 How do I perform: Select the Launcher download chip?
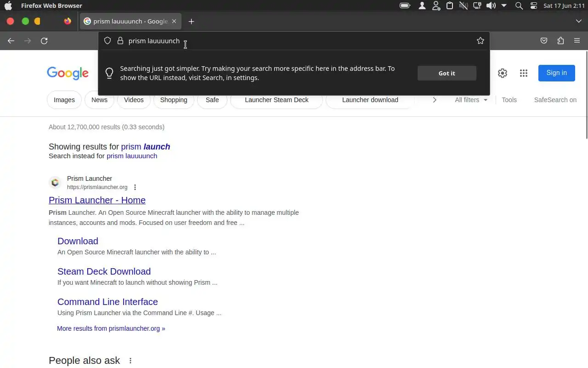tap(370, 100)
